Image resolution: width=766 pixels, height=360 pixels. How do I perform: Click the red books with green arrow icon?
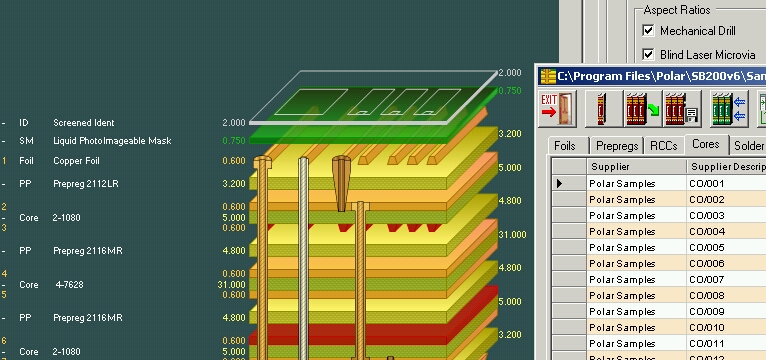(642, 108)
